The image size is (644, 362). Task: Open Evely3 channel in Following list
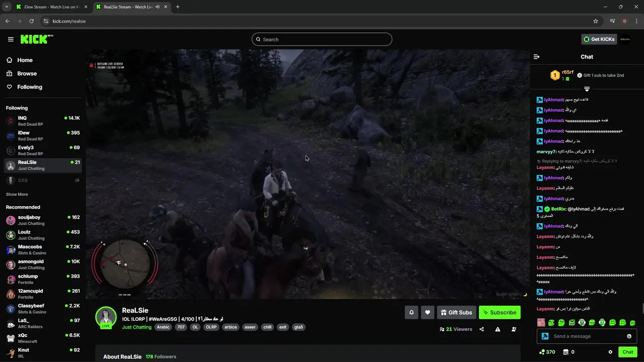[43, 150]
